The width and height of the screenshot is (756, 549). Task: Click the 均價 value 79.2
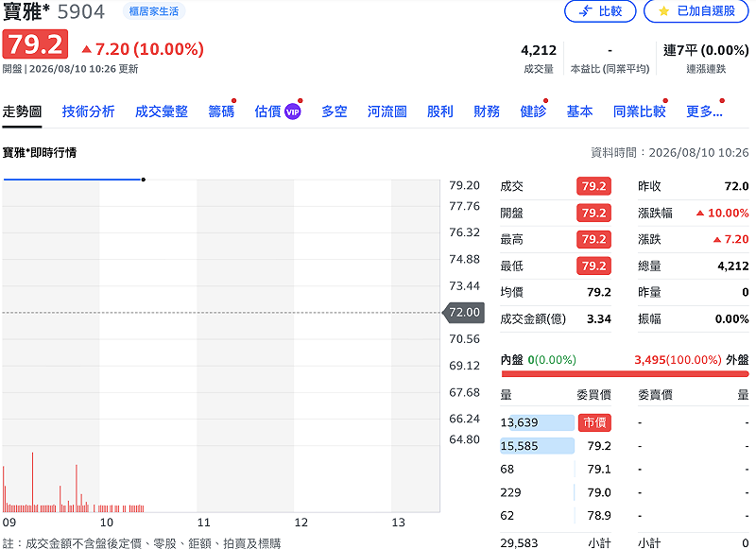point(599,292)
